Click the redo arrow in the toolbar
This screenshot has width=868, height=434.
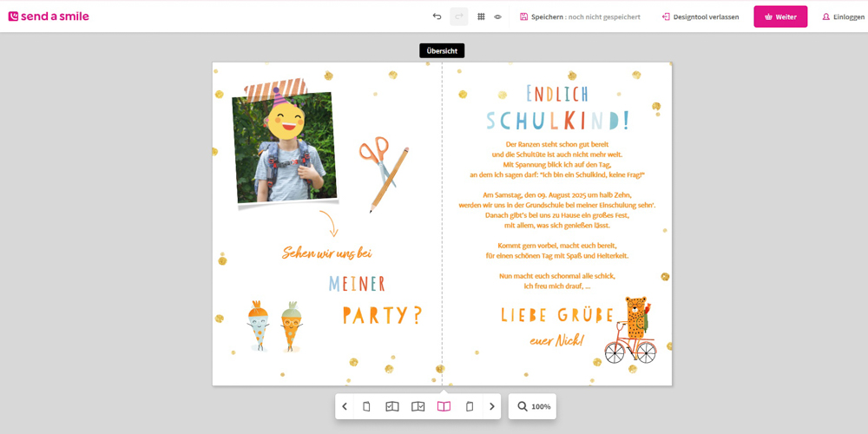(458, 16)
